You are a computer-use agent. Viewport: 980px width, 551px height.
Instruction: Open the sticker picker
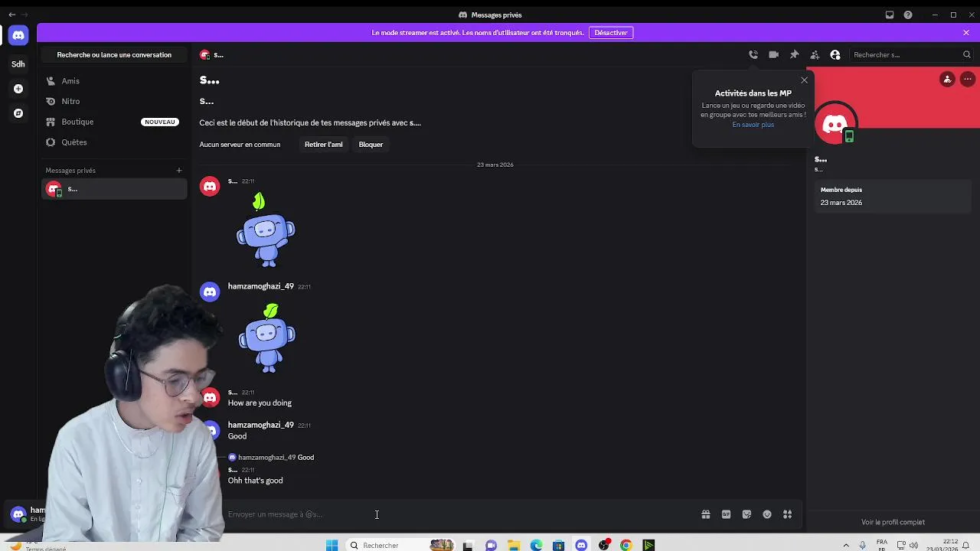pos(746,514)
